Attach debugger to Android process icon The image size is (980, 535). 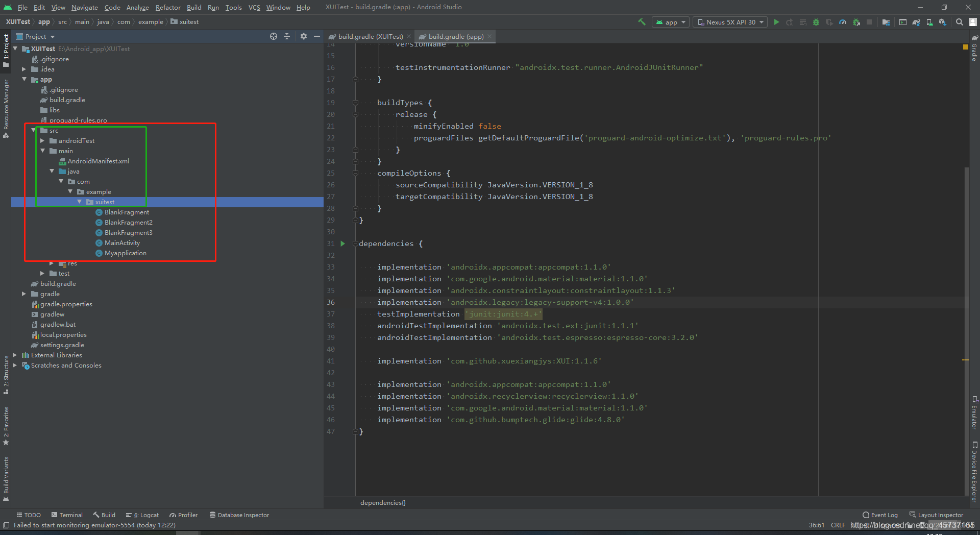(856, 22)
